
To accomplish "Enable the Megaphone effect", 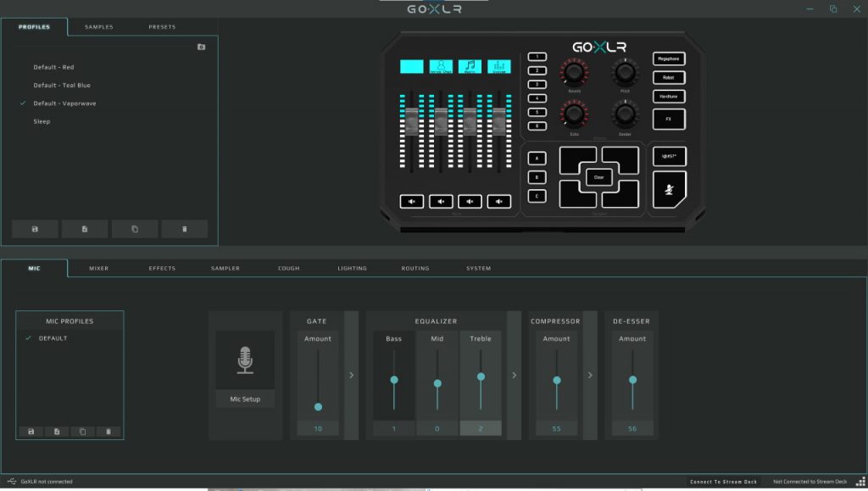I will tap(668, 59).
